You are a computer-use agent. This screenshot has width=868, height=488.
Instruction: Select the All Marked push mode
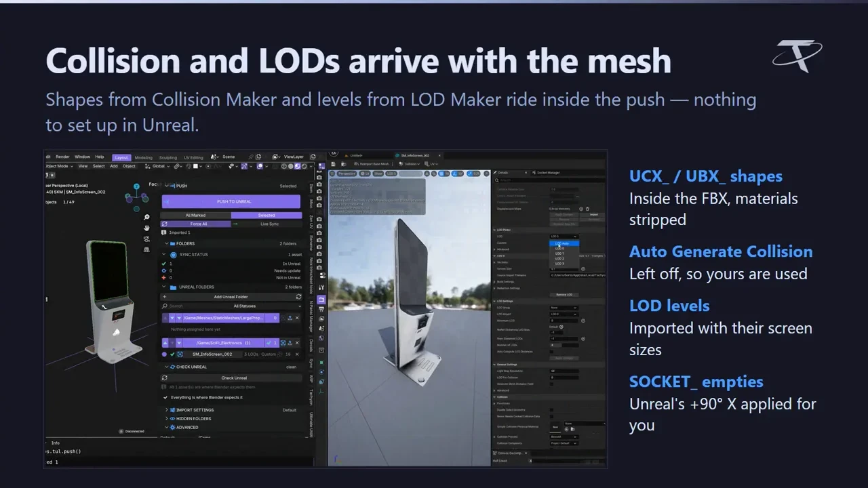tap(195, 216)
